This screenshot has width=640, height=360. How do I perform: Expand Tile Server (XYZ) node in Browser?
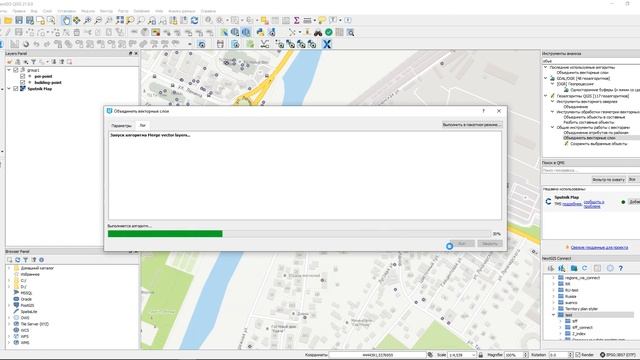9,324
